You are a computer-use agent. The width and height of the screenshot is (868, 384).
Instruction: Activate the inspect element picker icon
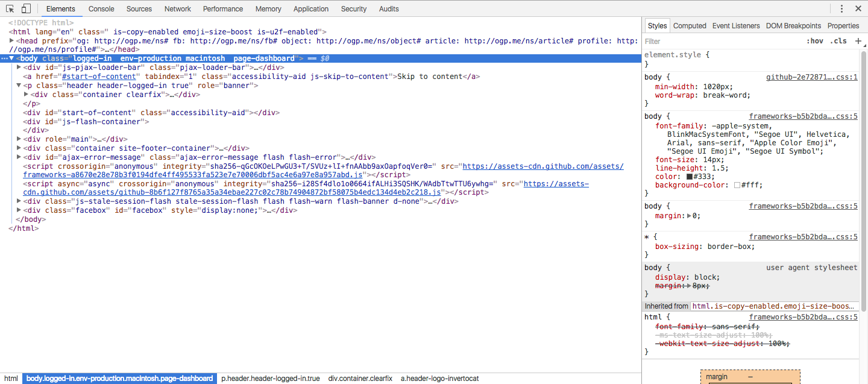tap(10, 8)
